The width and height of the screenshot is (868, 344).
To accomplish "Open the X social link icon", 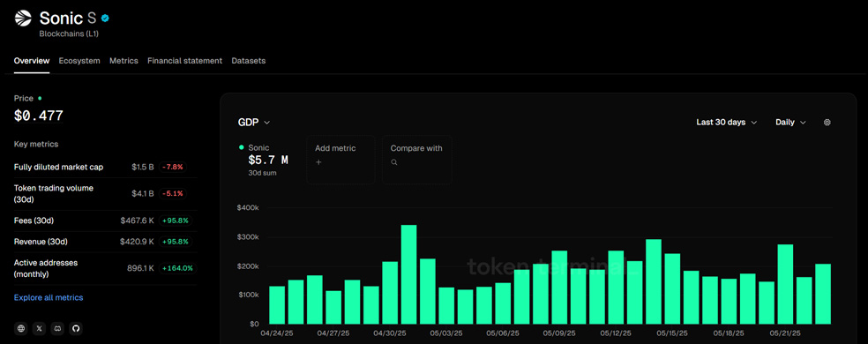I will click(40, 328).
